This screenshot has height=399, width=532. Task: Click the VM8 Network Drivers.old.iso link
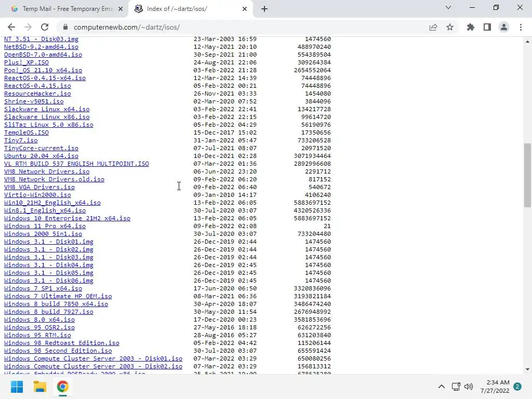[x=54, y=179]
